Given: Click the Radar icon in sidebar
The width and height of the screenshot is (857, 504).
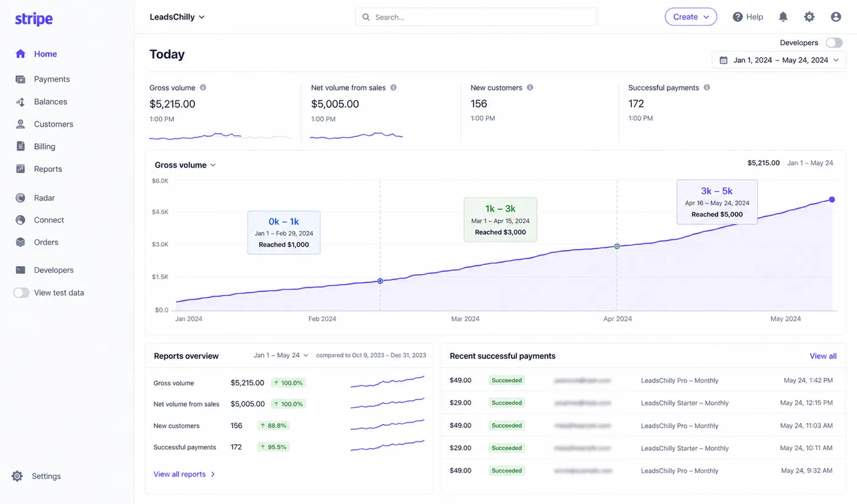Looking at the screenshot, I should 21,198.
